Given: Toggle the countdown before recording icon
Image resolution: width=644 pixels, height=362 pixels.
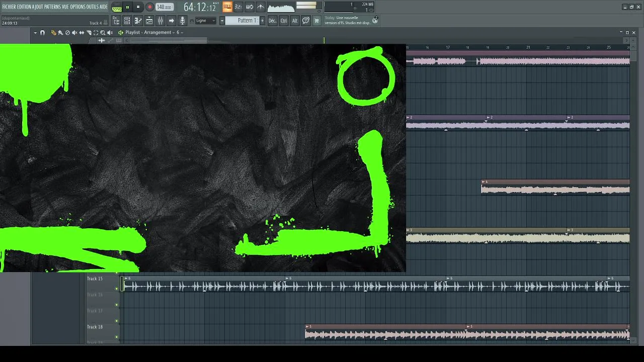Looking at the screenshot, I should click(x=238, y=7).
